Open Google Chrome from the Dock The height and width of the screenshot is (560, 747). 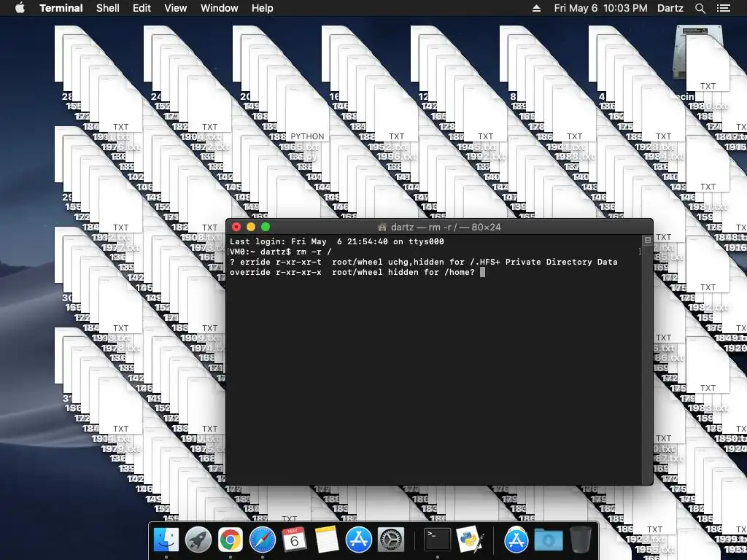[231, 540]
